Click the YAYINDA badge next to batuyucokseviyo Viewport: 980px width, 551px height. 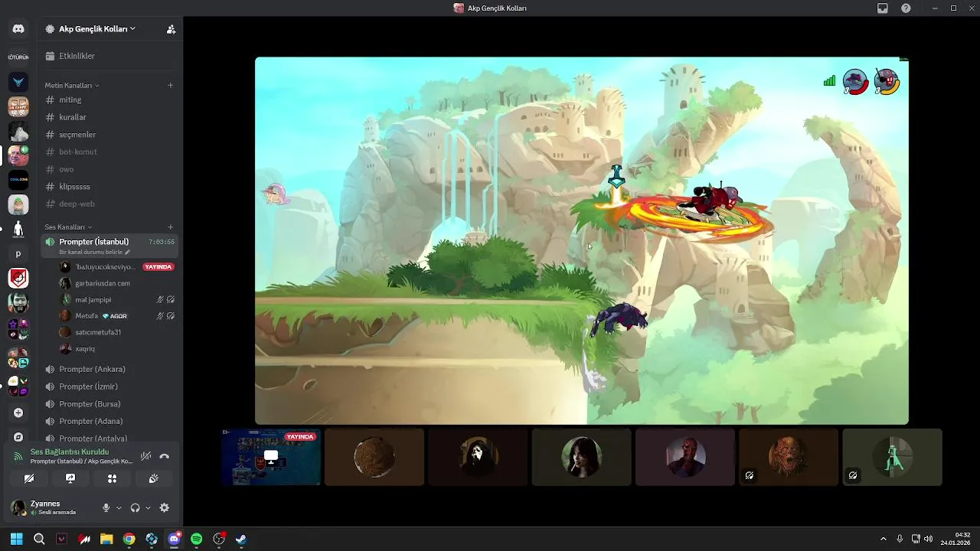click(x=158, y=267)
